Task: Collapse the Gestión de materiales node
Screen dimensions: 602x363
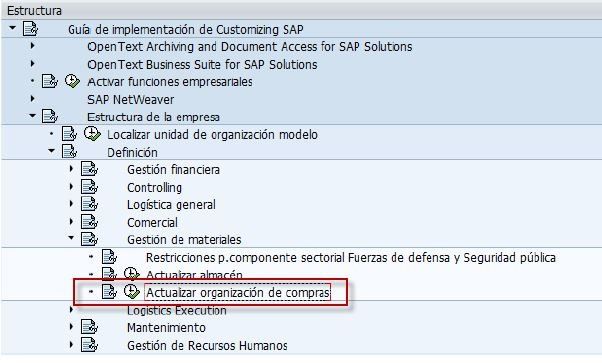Action: tap(71, 238)
